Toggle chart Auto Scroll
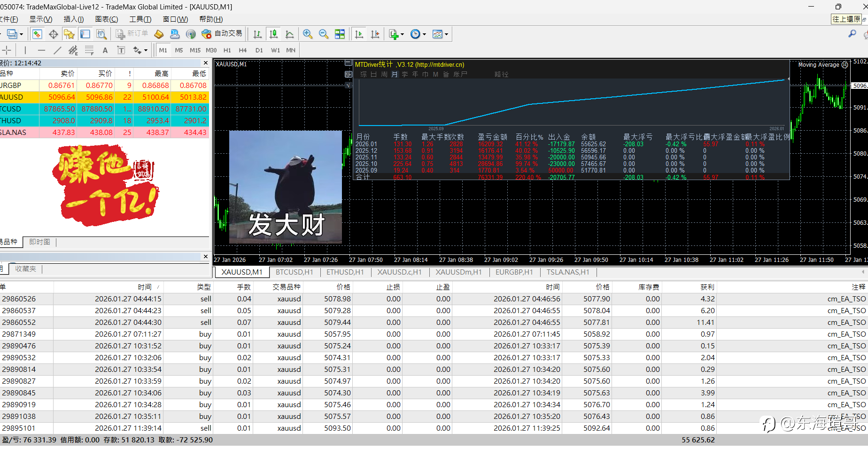The width and height of the screenshot is (868, 449). point(359,34)
